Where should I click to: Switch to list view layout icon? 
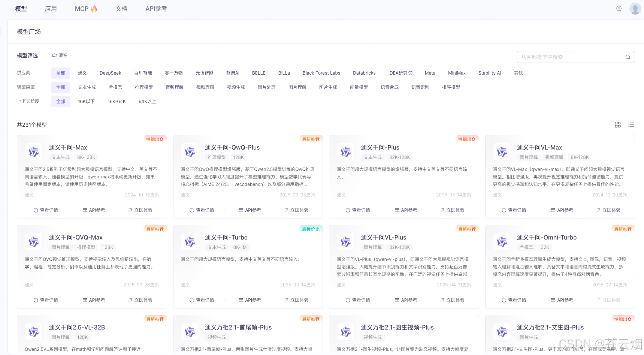[631, 125]
